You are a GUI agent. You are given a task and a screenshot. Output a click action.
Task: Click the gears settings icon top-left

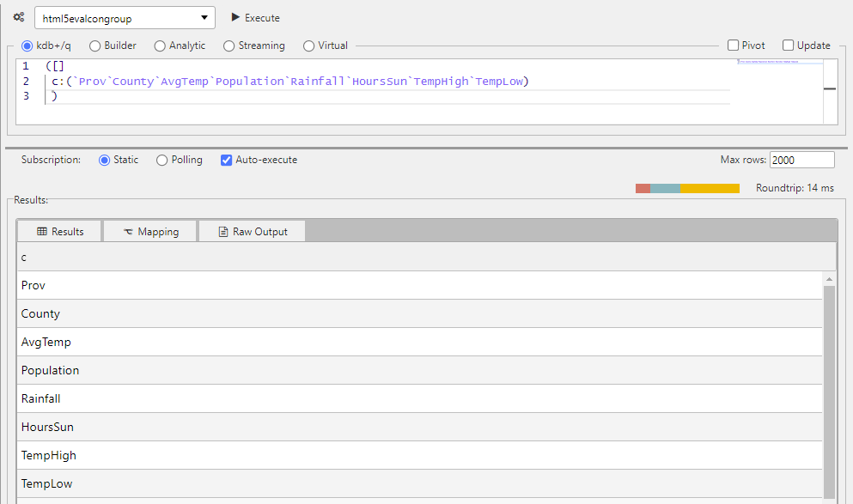pos(18,17)
